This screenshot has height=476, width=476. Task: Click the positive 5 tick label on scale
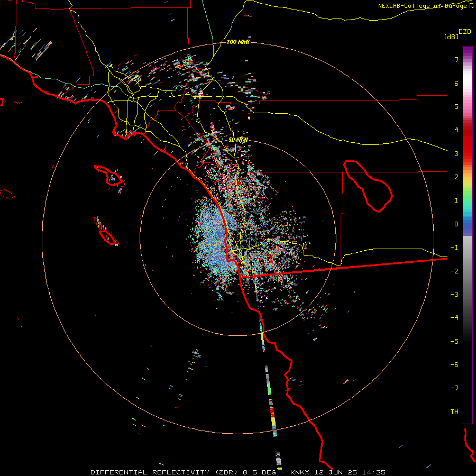pyautogui.click(x=456, y=106)
